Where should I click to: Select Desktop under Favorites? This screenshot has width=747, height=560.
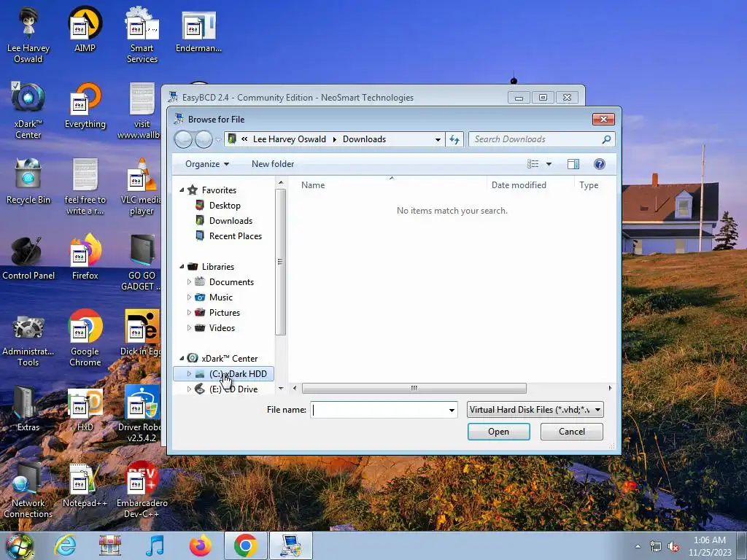[x=225, y=205]
